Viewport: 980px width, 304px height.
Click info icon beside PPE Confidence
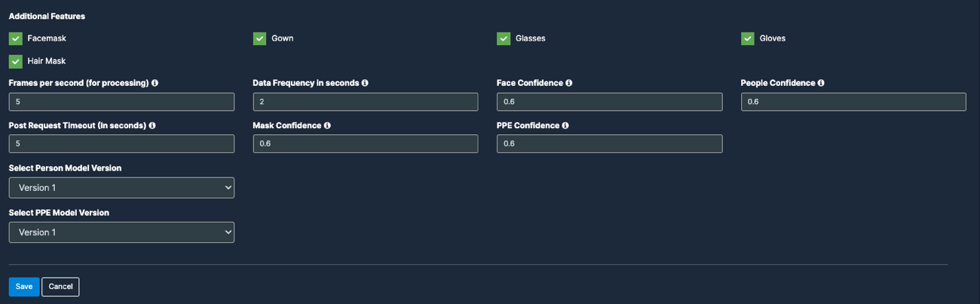click(x=565, y=125)
